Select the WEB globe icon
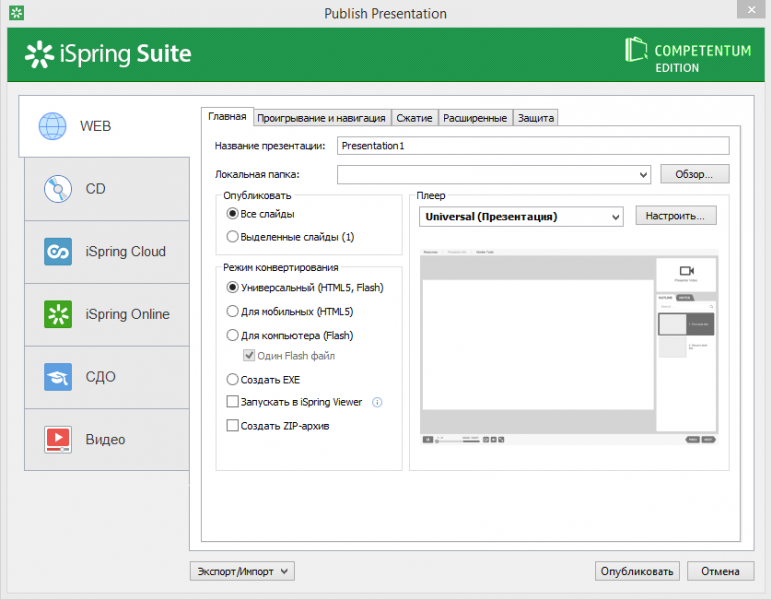This screenshot has width=772, height=600. [52, 127]
